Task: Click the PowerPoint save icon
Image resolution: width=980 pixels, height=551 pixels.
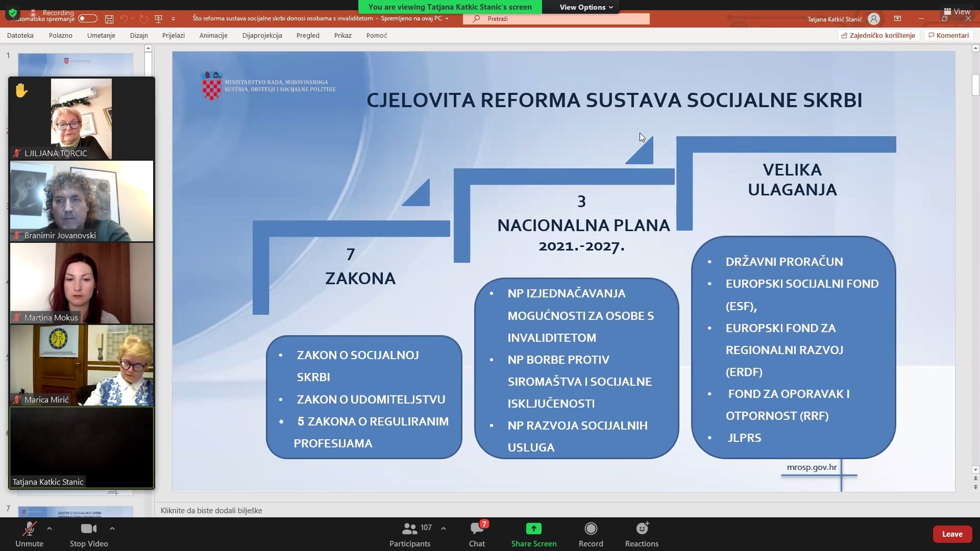Action: click(109, 19)
